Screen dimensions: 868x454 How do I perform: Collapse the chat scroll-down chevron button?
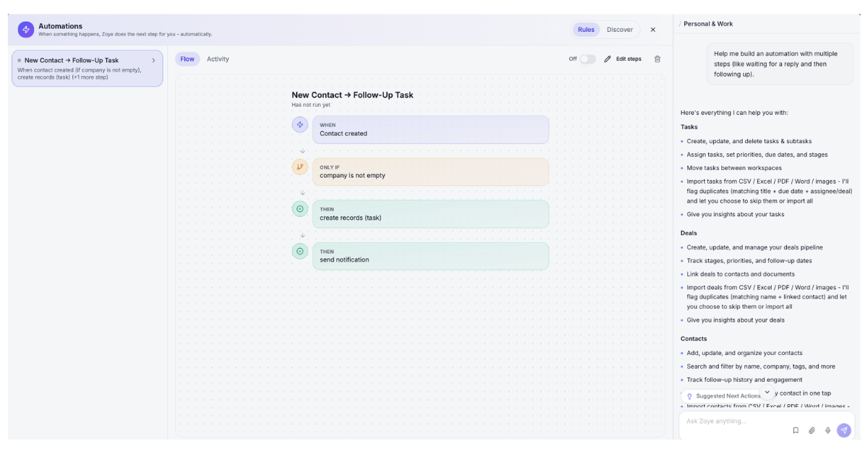[767, 393]
